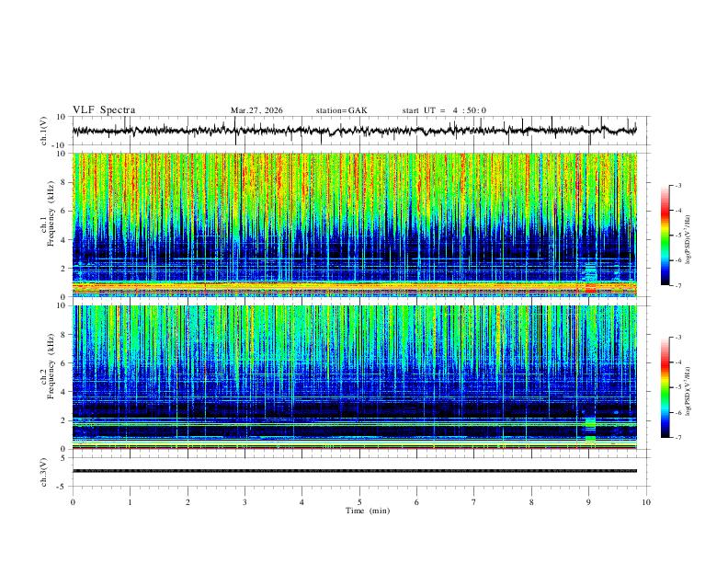Click the ch.2 spectrogram plot
Screen dimensions: 728x563
(x=354, y=377)
